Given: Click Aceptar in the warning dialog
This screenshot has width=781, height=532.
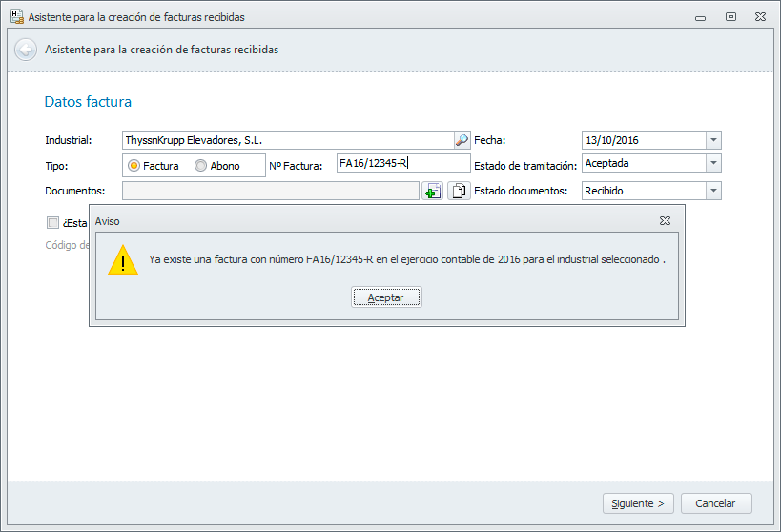Looking at the screenshot, I should (386, 297).
